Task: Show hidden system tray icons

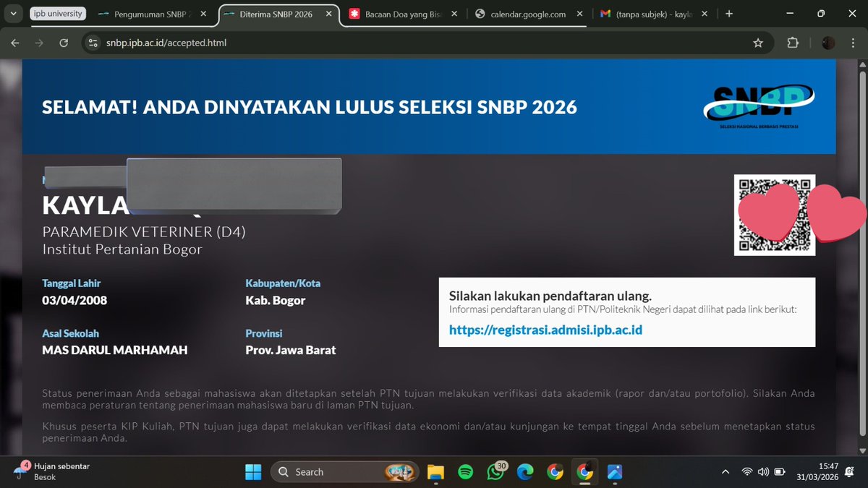Action: [x=726, y=472]
